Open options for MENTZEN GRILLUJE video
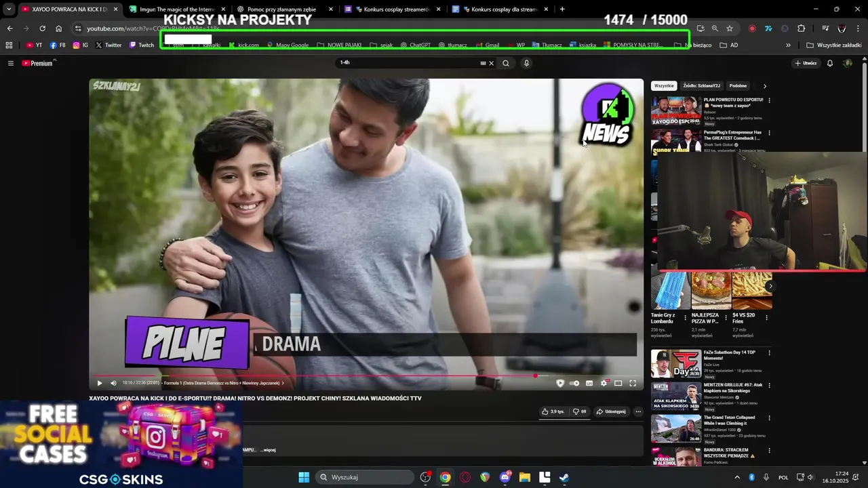868x488 pixels. [769, 386]
